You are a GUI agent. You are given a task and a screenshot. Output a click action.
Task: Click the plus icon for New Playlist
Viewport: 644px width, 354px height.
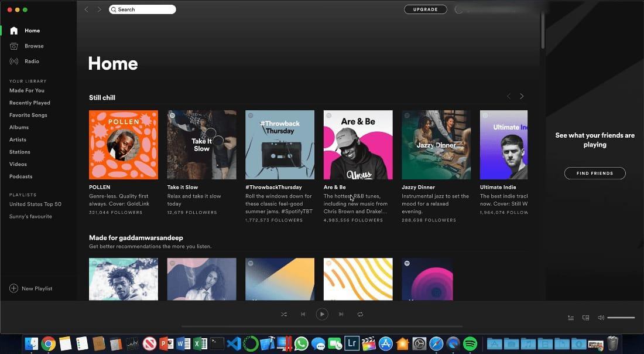click(x=13, y=288)
